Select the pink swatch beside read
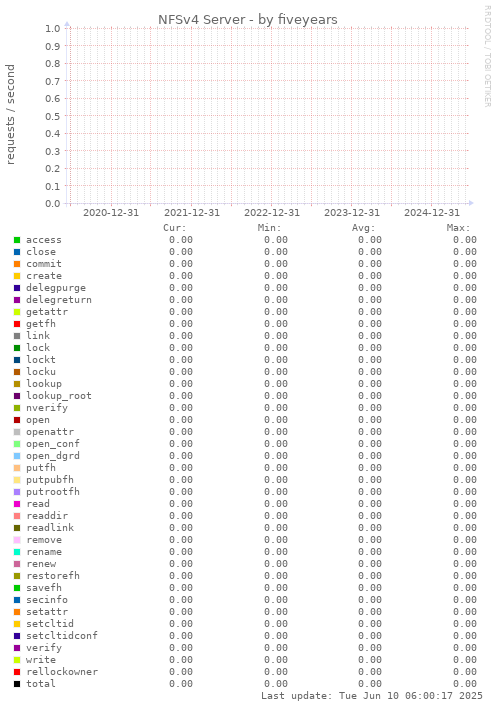497x708 pixels. [x=17, y=504]
